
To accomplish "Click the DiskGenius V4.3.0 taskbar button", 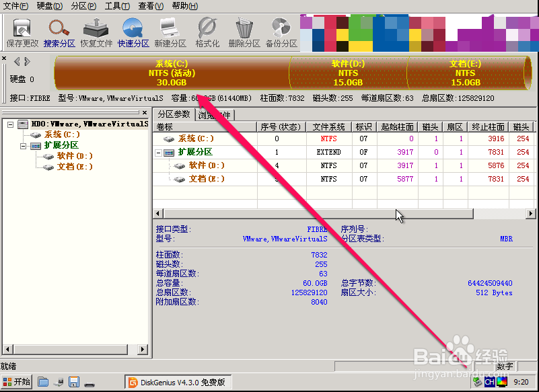I will coord(178,382).
